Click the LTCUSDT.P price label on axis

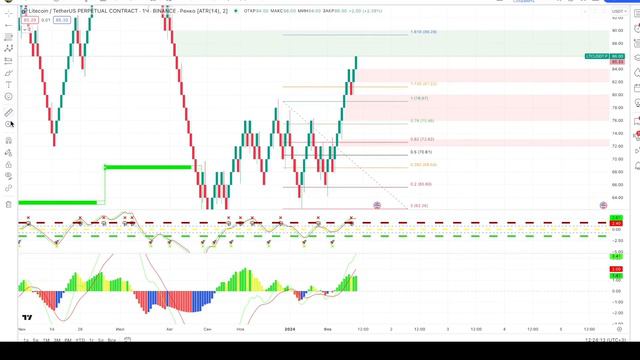coord(597,56)
